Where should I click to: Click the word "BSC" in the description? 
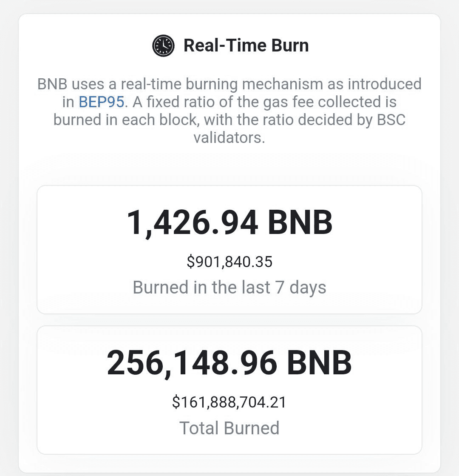pyautogui.click(x=391, y=120)
